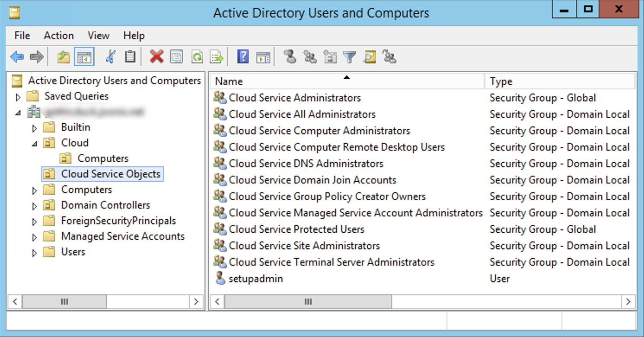
Task: Click the paste clipboard icon
Action: point(131,56)
